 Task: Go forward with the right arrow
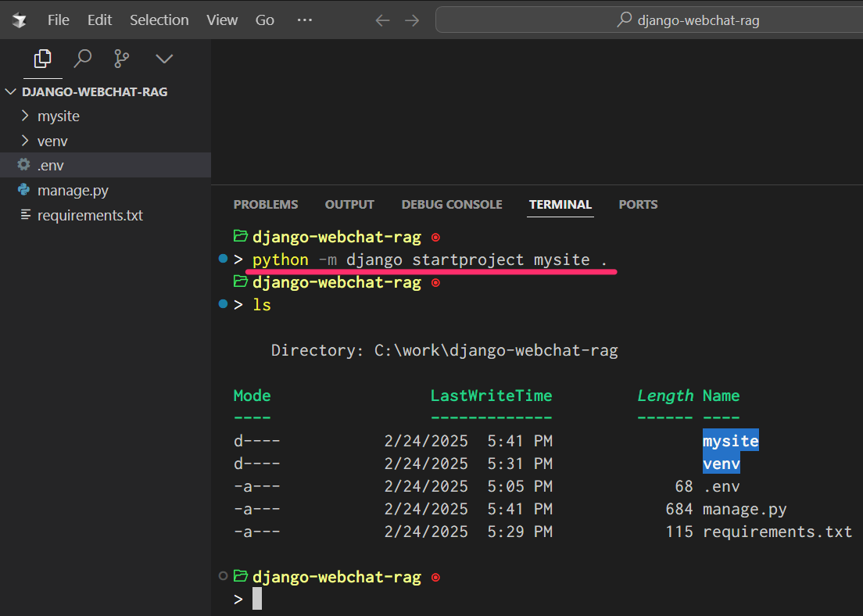[x=412, y=20]
